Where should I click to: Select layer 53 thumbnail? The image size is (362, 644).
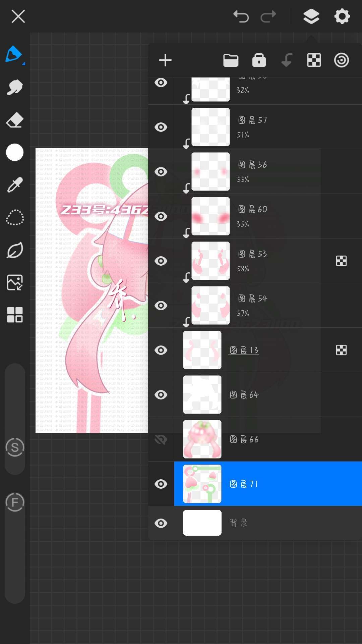coord(210,261)
